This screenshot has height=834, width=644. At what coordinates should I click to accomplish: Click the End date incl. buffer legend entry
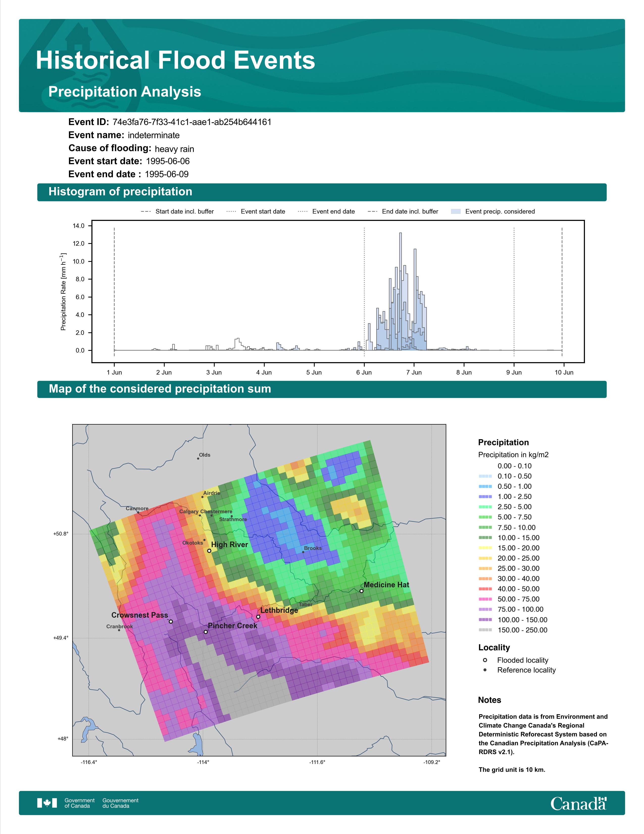403,211
